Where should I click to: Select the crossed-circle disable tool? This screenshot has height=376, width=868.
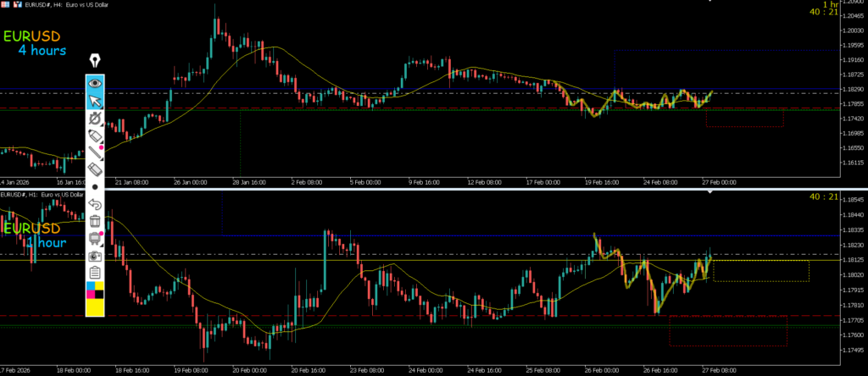[95, 119]
